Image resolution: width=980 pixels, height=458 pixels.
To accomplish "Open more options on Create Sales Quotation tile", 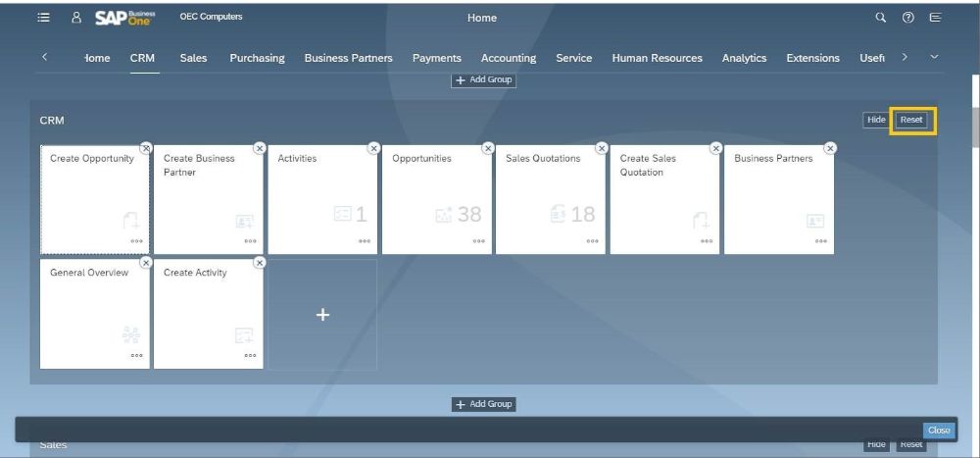I will click(x=707, y=241).
